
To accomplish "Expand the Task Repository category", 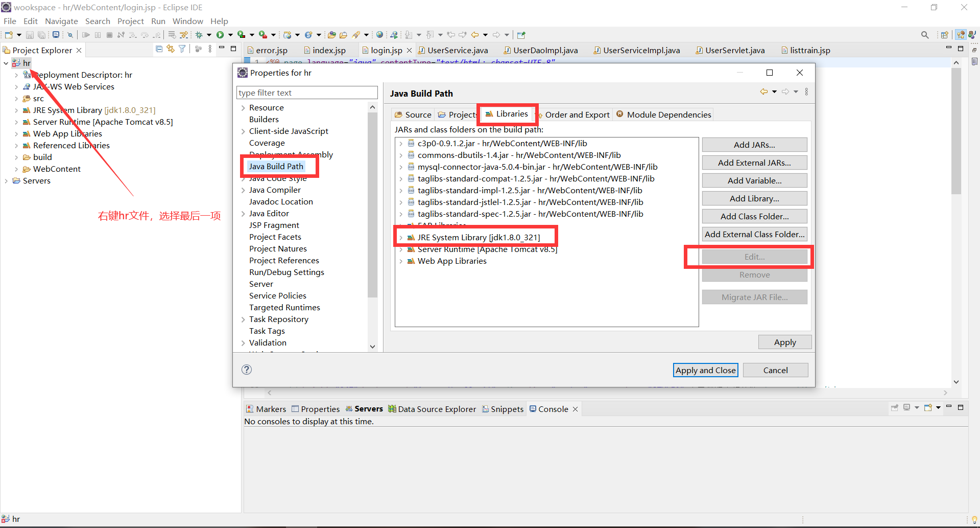I will click(x=243, y=319).
